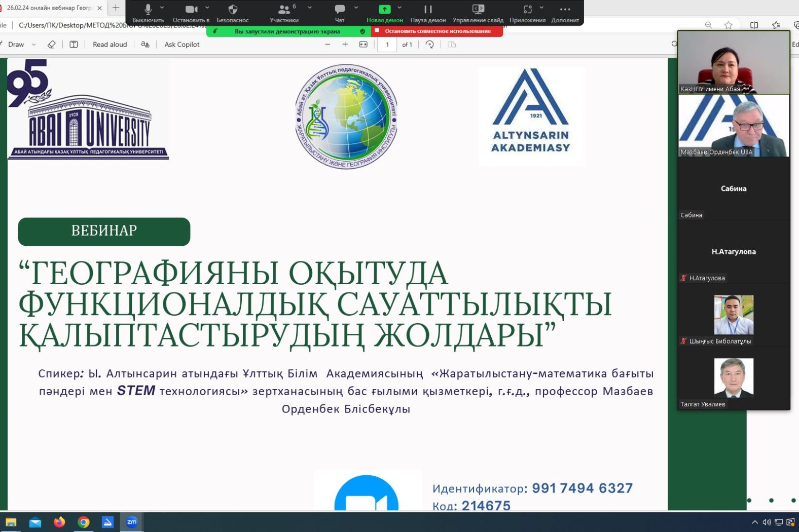Click the Read aloud button
This screenshot has height=532, width=799.
point(110,45)
